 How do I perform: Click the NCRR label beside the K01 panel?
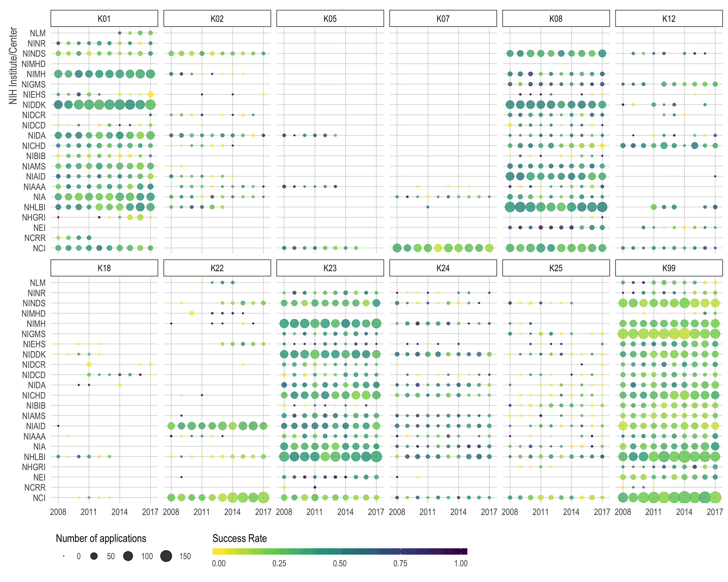(35, 238)
